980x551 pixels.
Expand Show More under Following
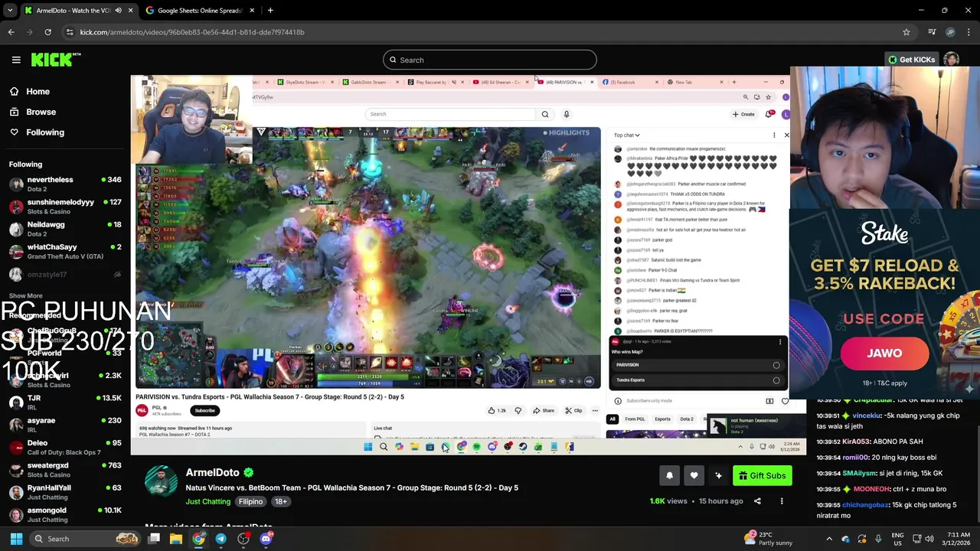click(x=25, y=295)
